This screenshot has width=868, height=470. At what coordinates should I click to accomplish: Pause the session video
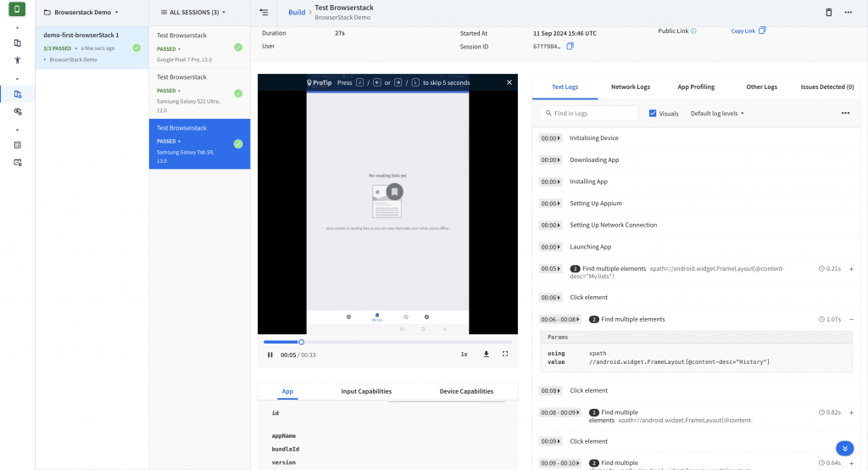[270, 355]
